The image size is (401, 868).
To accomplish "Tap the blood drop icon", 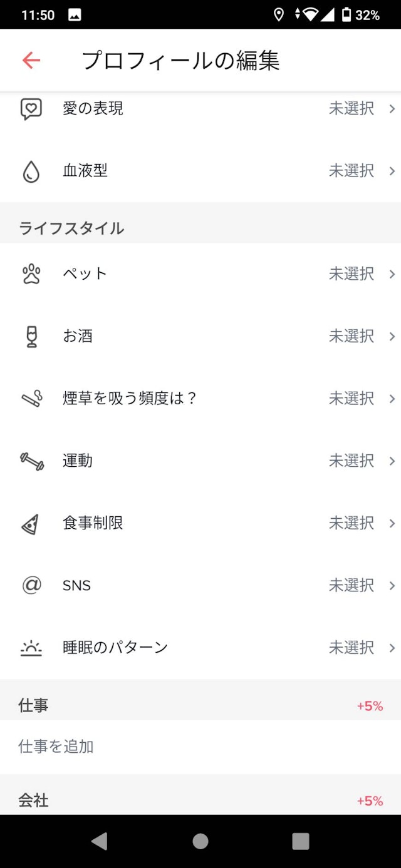I will click(31, 171).
